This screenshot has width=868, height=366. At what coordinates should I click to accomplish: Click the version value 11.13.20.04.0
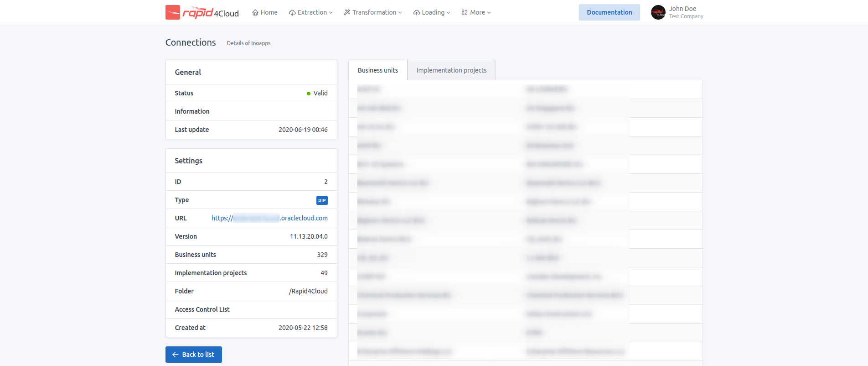tap(309, 236)
